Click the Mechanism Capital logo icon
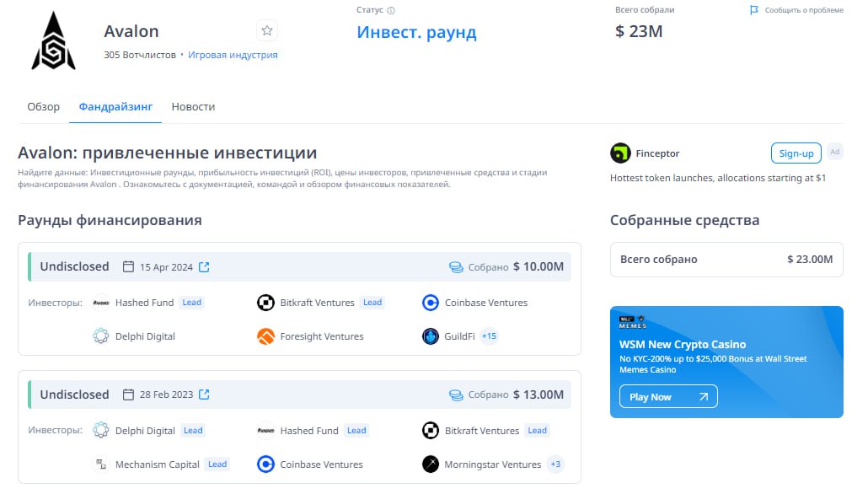The height and width of the screenshot is (494, 868). tap(101, 464)
